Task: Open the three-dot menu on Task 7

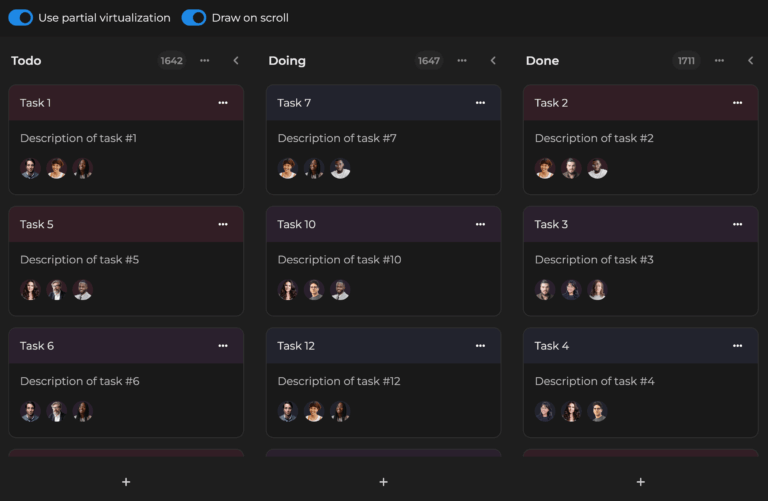Action: pyautogui.click(x=480, y=103)
